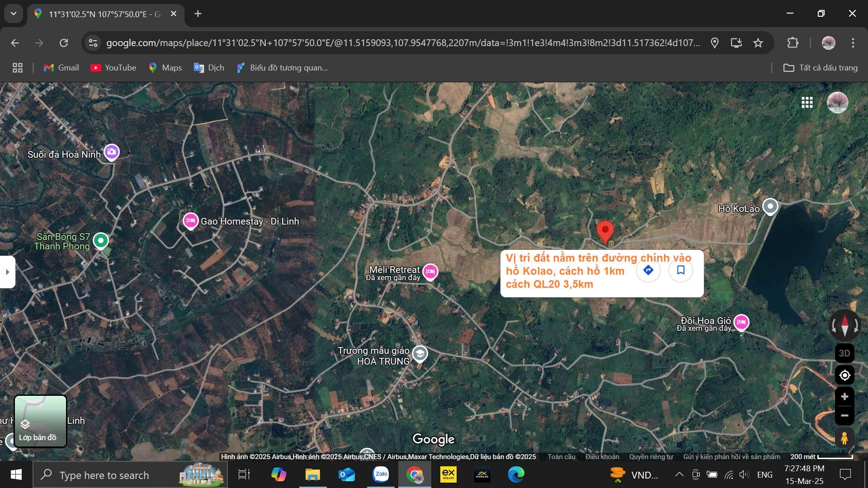Toggle the 3D map view

coord(844,353)
